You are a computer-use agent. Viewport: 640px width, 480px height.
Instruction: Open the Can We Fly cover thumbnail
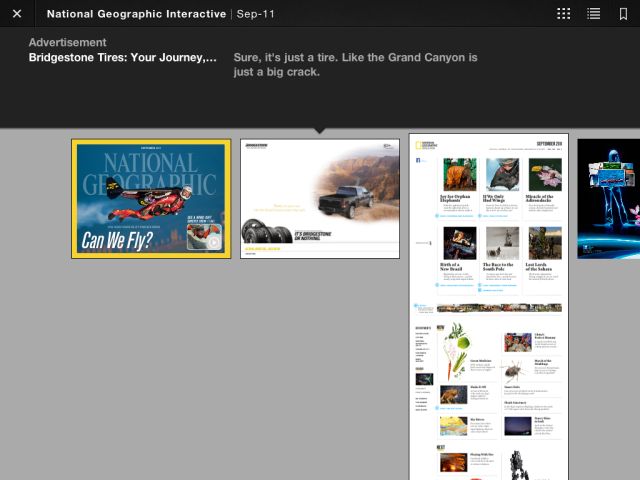pyautogui.click(x=151, y=199)
